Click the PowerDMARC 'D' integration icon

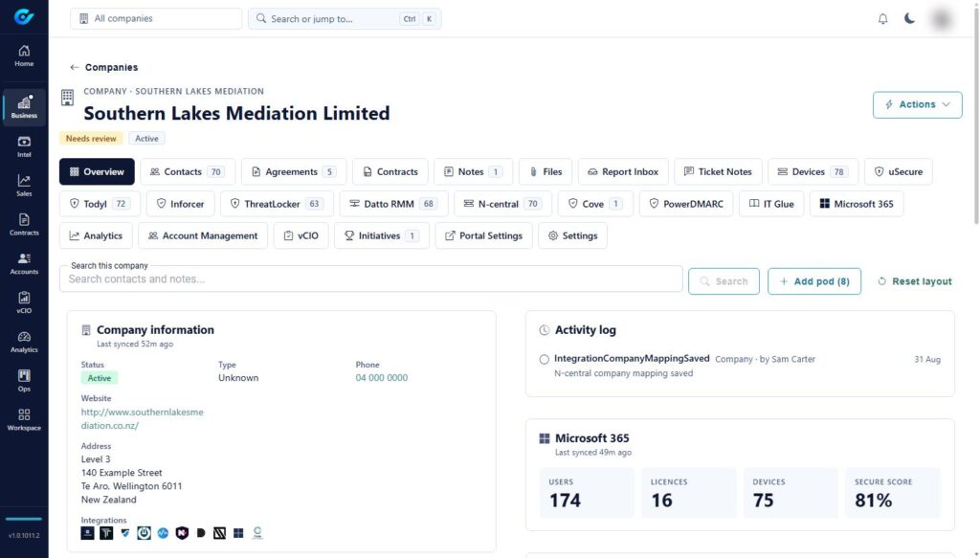pyautogui.click(x=201, y=533)
